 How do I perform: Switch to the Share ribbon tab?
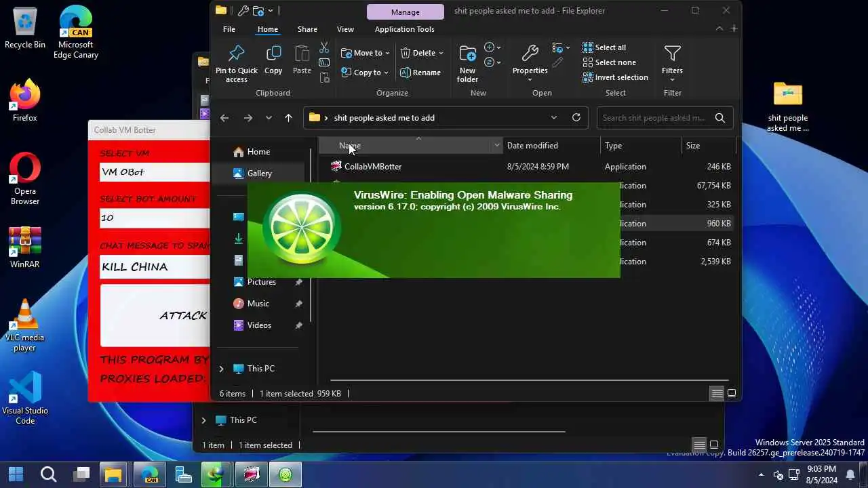coord(307,29)
